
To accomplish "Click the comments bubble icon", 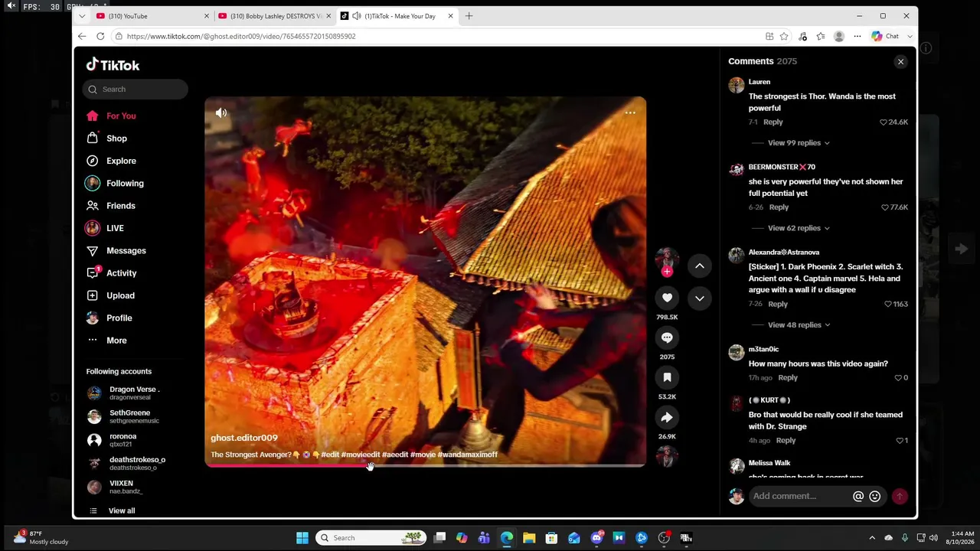I will pyautogui.click(x=667, y=337).
